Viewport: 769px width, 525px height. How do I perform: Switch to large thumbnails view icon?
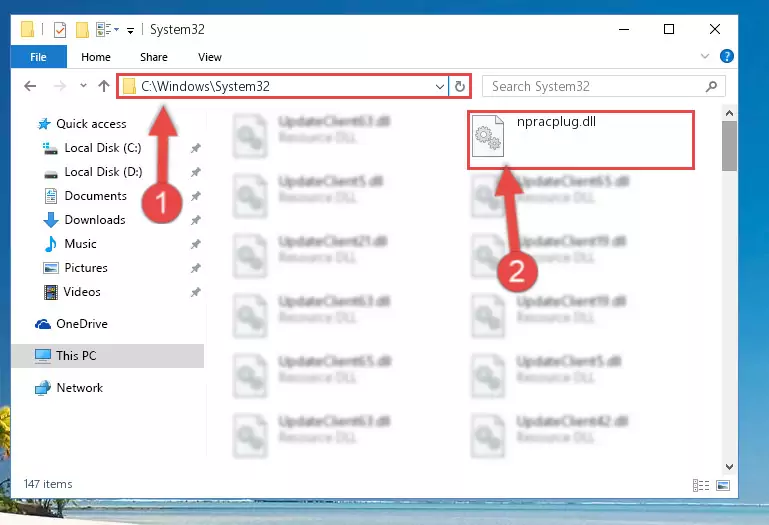tap(723, 485)
